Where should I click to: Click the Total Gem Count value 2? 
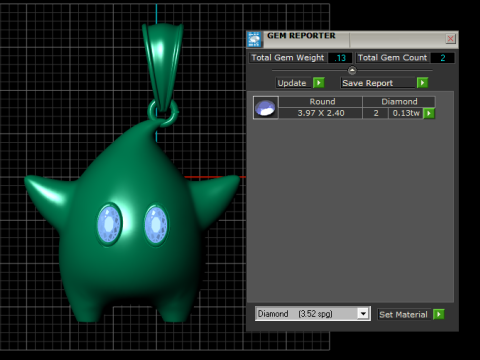click(442, 58)
